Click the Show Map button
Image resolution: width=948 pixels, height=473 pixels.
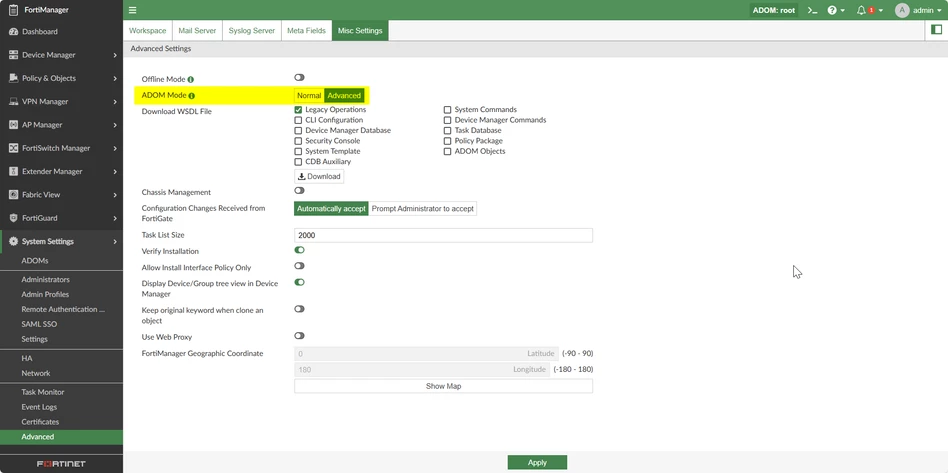pos(443,386)
